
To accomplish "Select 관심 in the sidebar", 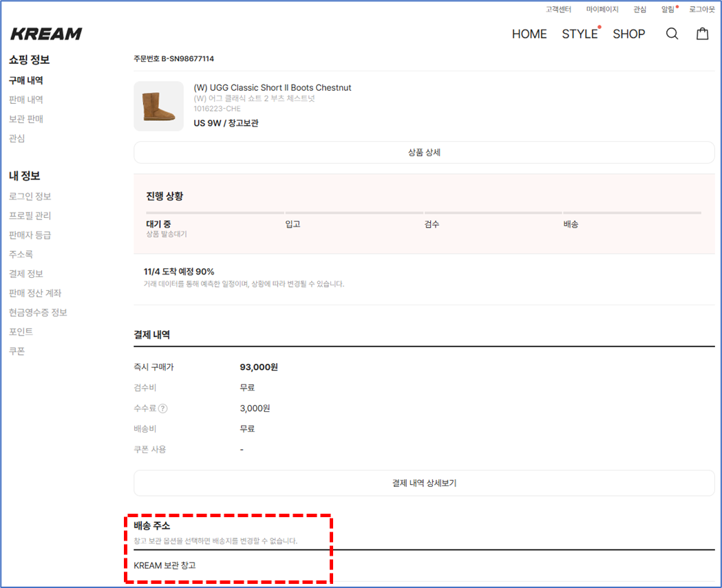I will (x=17, y=138).
